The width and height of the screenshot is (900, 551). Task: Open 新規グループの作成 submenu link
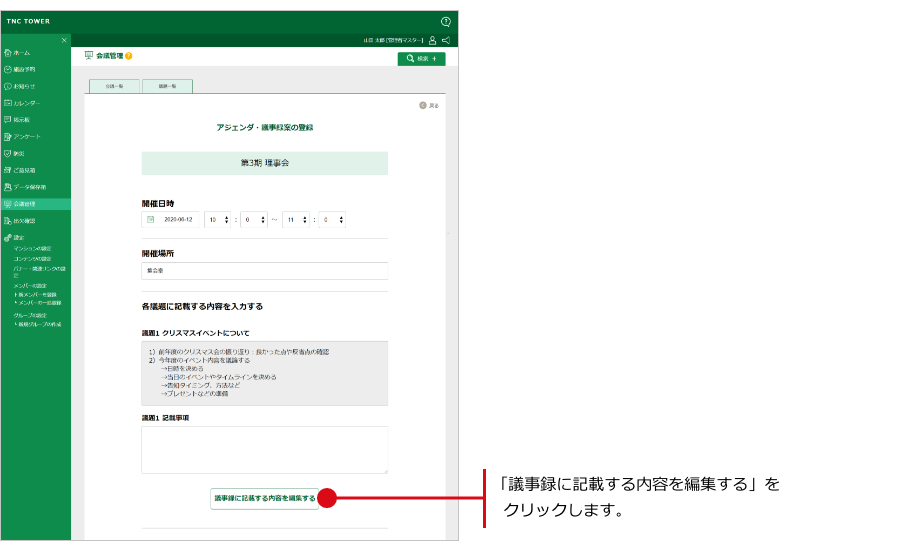click(38, 324)
